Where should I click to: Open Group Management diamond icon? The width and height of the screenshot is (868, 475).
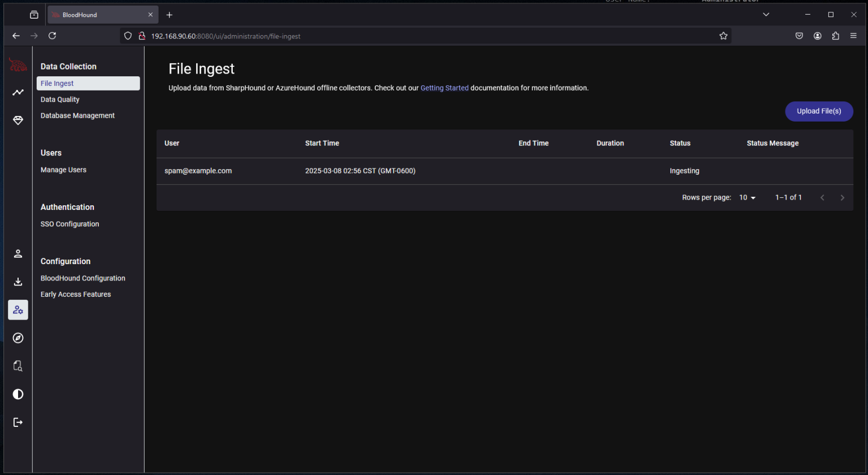pos(18,120)
